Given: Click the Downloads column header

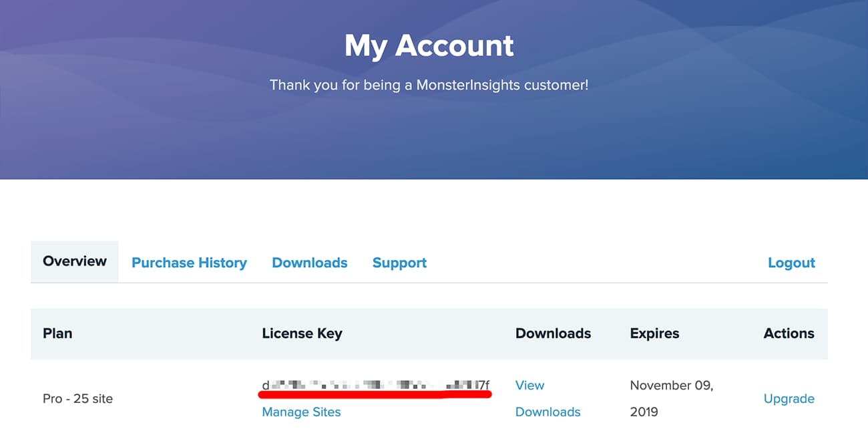Looking at the screenshot, I should click(x=553, y=333).
